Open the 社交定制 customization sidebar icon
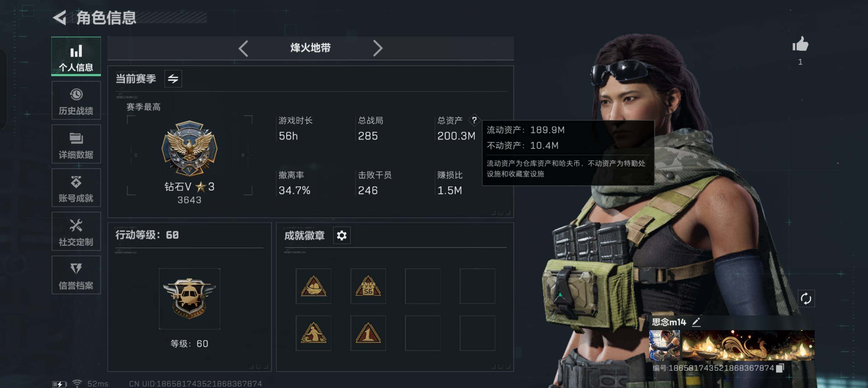The image size is (868, 388). 76,231
